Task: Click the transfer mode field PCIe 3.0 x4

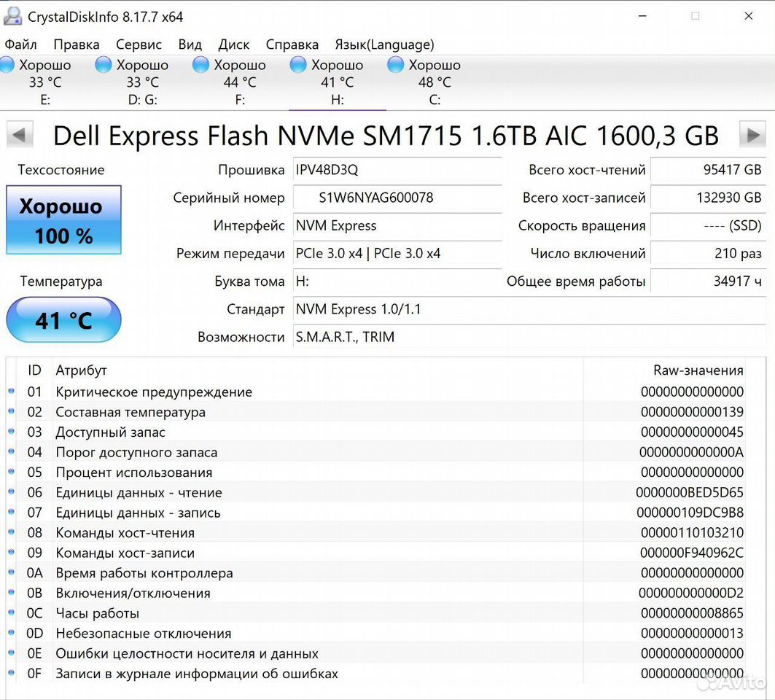Action: pos(397,254)
